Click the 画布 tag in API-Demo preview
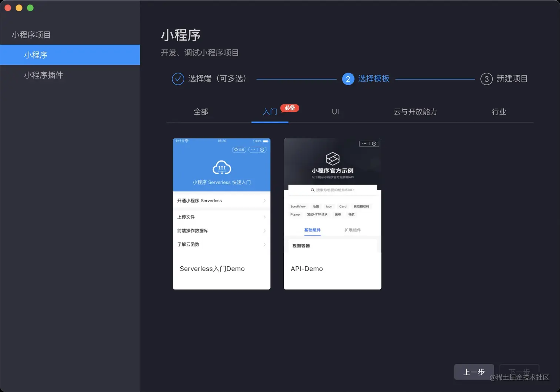Screen dimensions: 560x392 338,214
